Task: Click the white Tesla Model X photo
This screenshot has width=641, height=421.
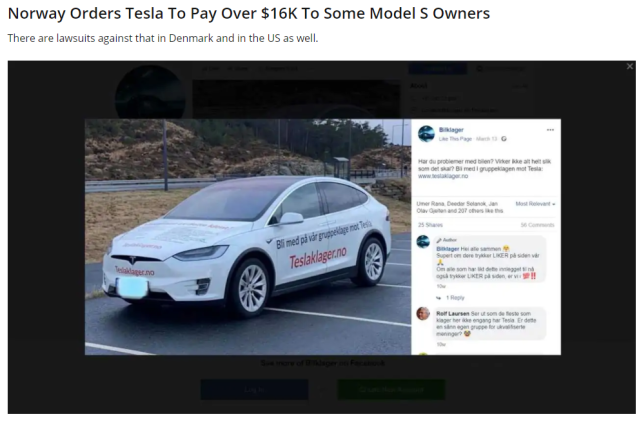Action: point(248,237)
